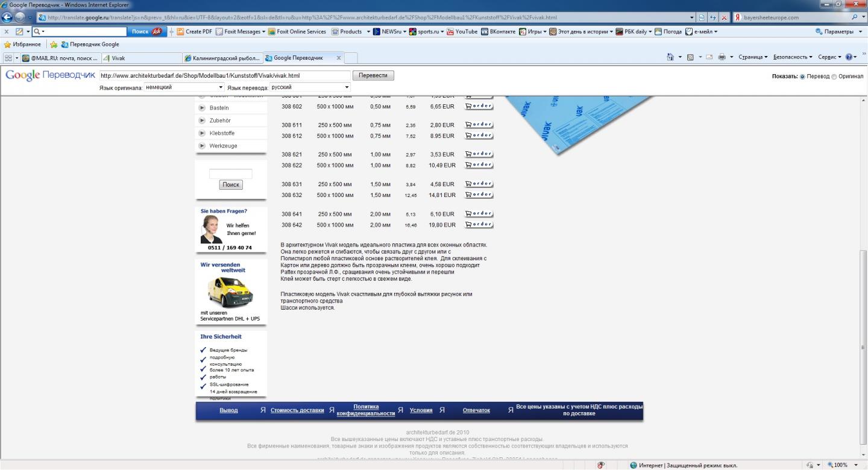Screen dimensions: 868x470
Task: Switch to the @MAIL.RU tab
Action: tap(59, 58)
